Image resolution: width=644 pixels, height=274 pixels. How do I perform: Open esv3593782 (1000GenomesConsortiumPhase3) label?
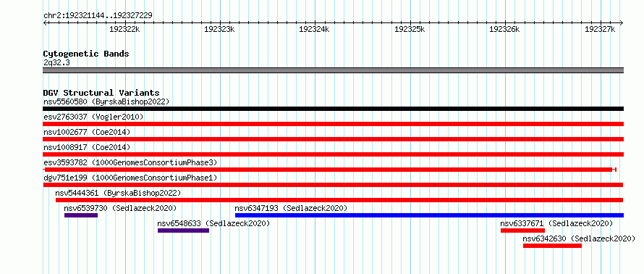point(130,162)
